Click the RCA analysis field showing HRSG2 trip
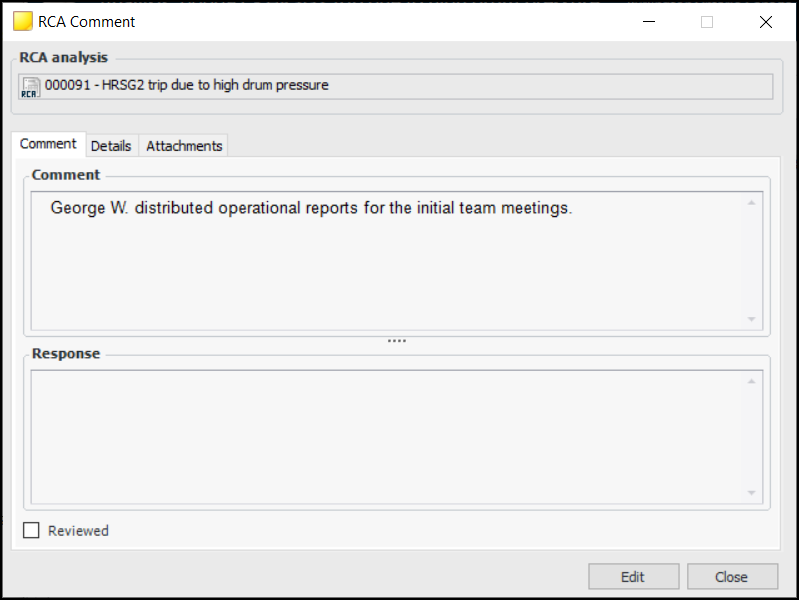The image size is (799, 600). click(400, 86)
